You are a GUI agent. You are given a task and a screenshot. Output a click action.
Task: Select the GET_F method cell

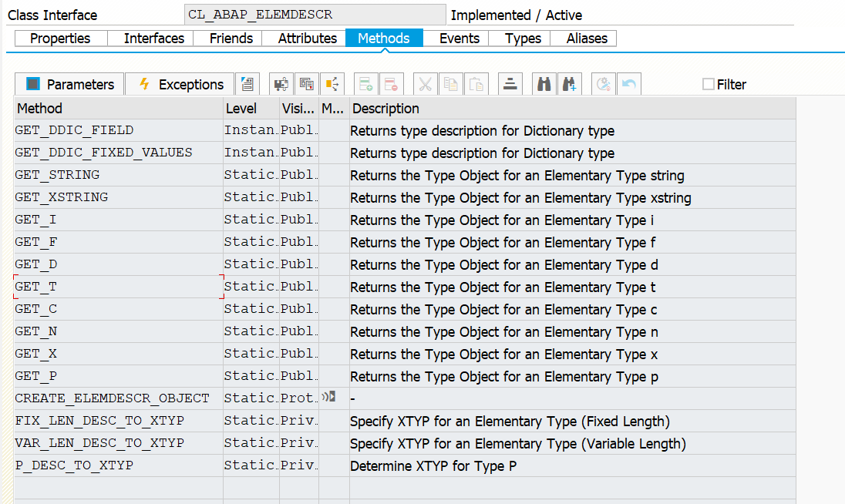[119, 242]
